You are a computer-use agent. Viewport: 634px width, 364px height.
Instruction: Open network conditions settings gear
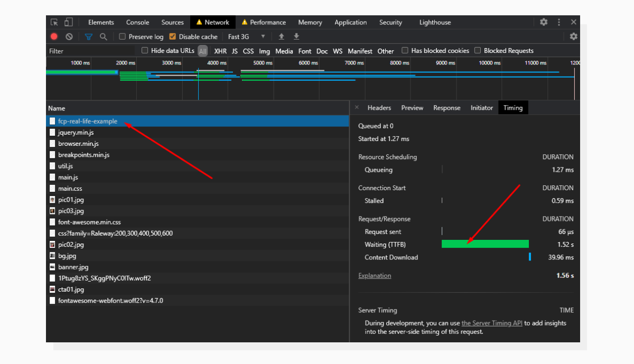[574, 36]
